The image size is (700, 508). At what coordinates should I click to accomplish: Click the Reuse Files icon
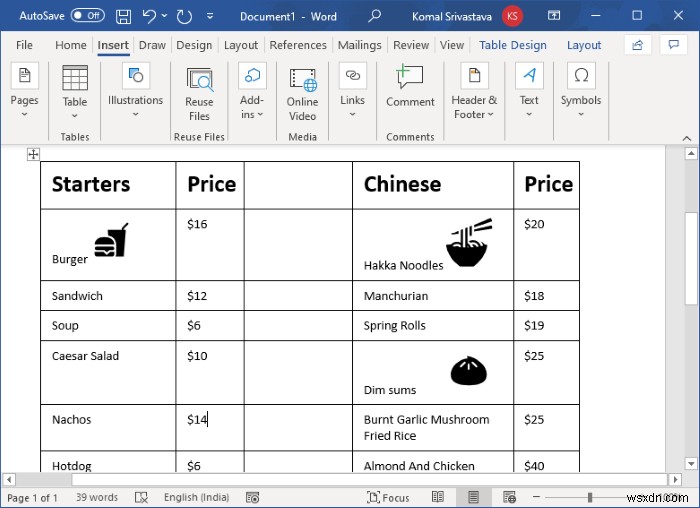[x=199, y=79]
